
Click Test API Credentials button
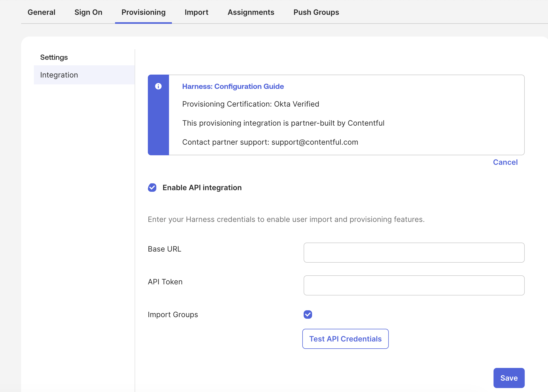click(x=345, y=339)
